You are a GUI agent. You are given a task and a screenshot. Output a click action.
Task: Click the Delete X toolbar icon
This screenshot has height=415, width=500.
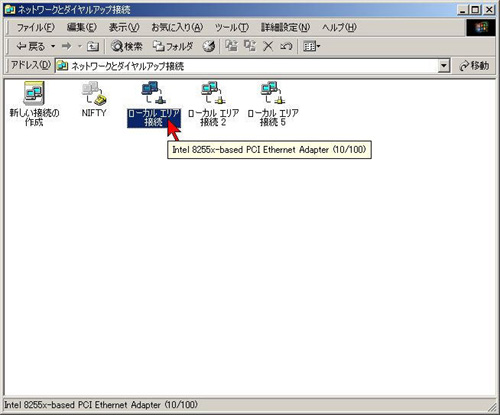pos(268,46)
